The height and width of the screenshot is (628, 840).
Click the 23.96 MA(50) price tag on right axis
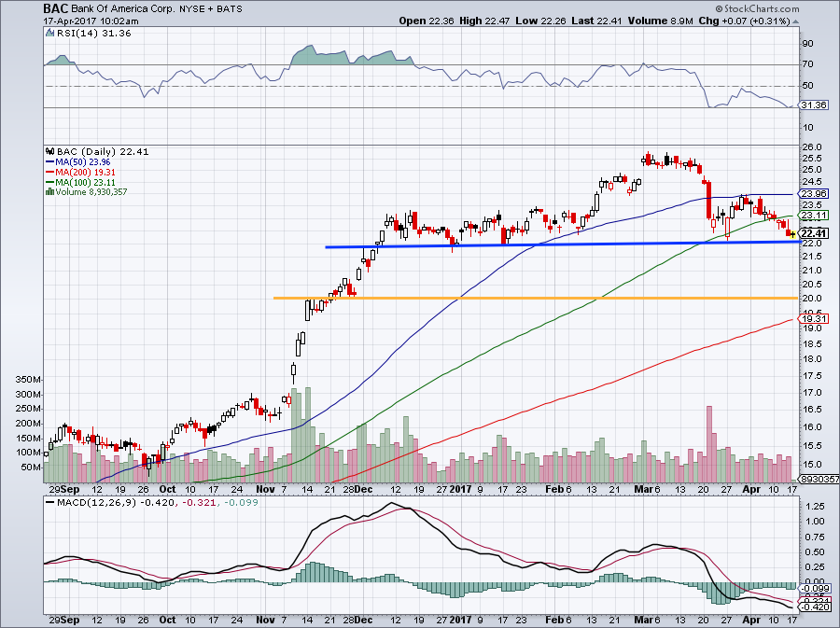click(x=814, y=194)
